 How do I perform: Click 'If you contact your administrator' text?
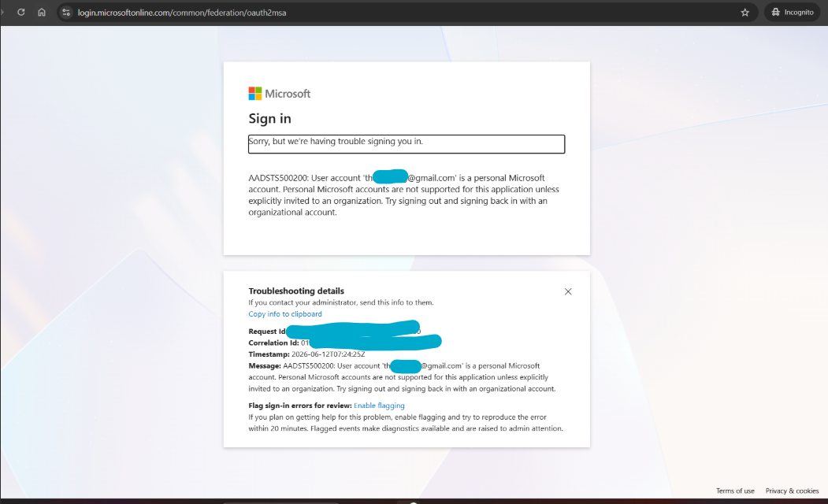click(340, 302)
